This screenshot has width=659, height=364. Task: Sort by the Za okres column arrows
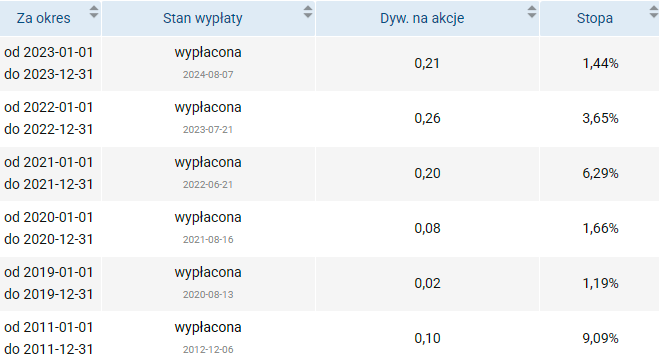94,12
